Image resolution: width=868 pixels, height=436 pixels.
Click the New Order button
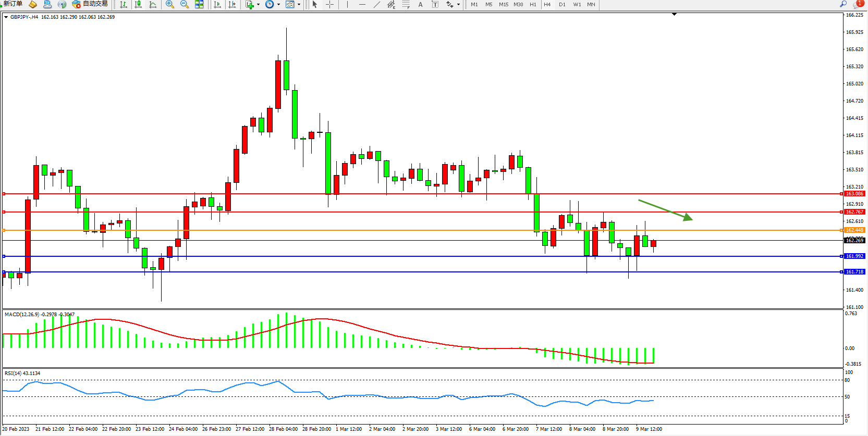coord(13,4)
